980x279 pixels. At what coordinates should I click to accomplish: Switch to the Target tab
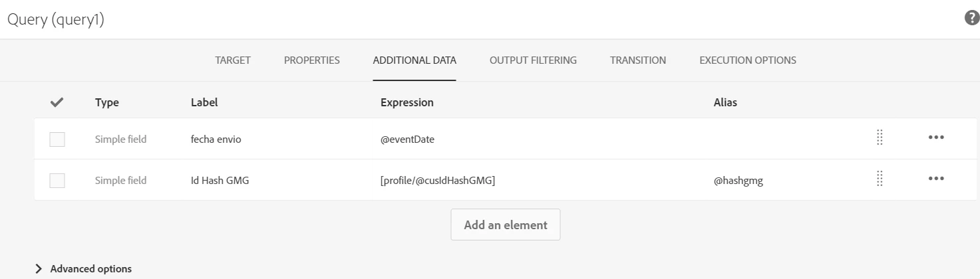[x=233, y=60]
